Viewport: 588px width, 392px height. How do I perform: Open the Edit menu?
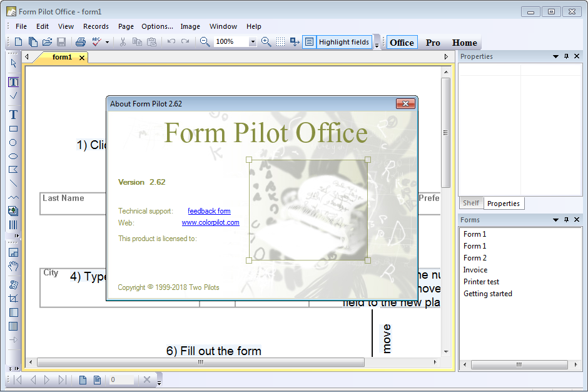click(x=43, y=26)
